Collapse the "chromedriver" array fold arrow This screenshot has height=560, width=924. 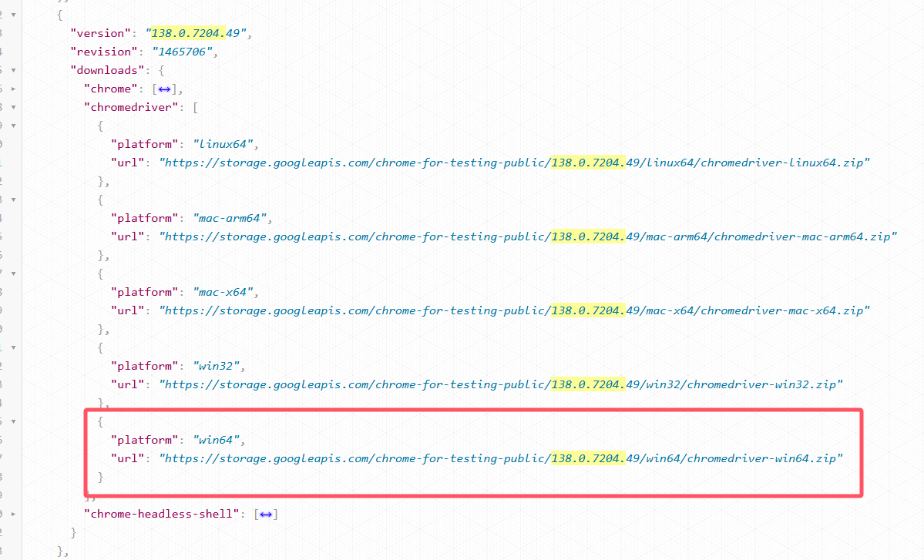point(13,107)
